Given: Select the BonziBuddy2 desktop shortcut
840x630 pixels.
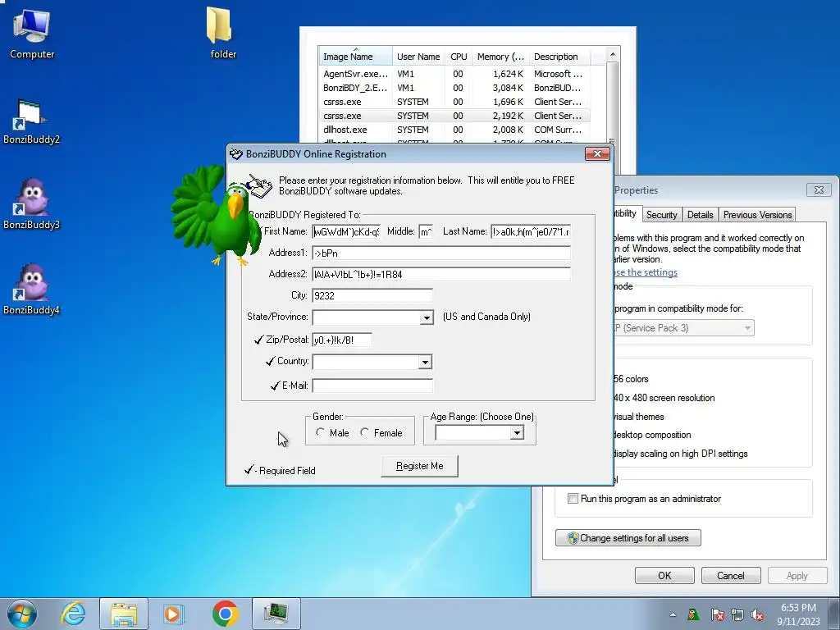Looking at the screenshot, I should click(x=31, y=122).
